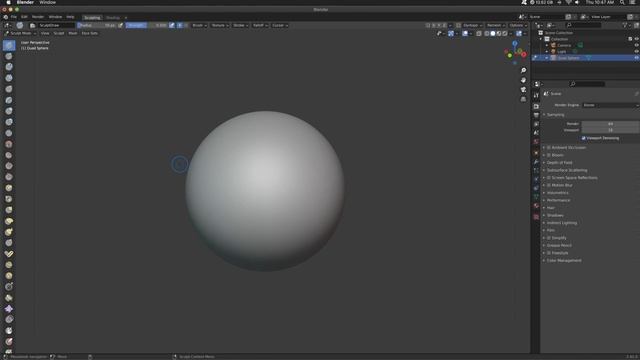
Task: Click the Render samples field
Action: pos(611,124)
